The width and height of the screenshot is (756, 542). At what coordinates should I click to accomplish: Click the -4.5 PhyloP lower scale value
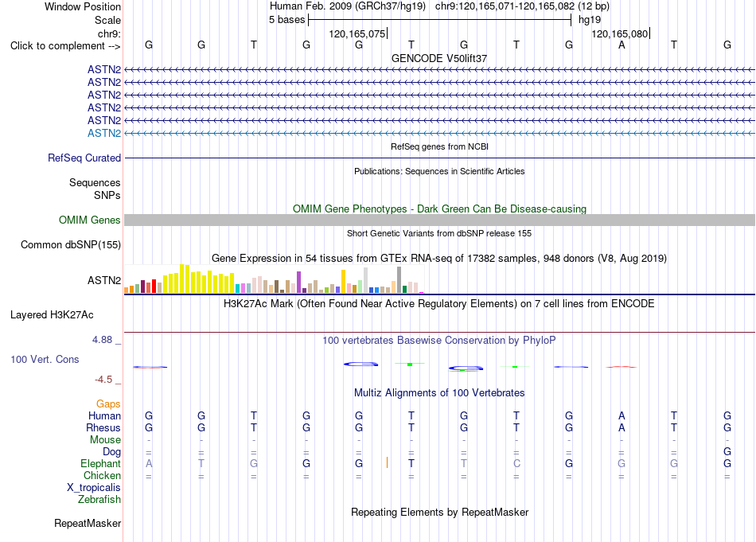click(103, 380)
